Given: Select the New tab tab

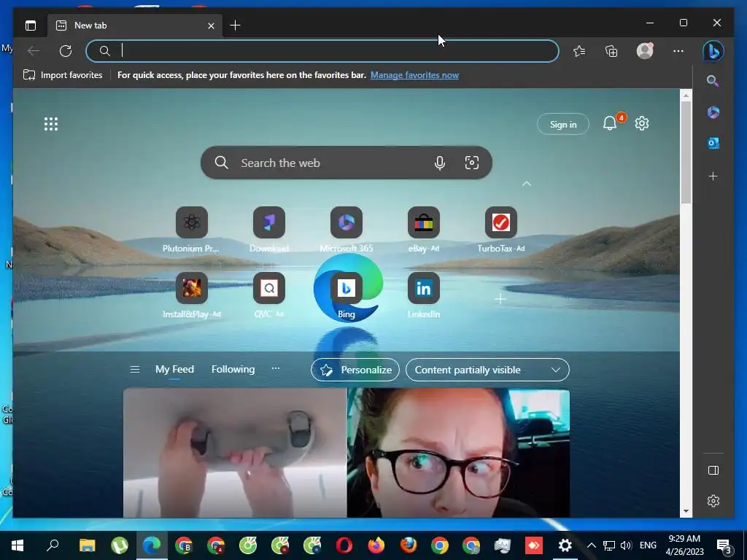Looking at the screenshot, I should pyautogui.click(x=135, y=26).
